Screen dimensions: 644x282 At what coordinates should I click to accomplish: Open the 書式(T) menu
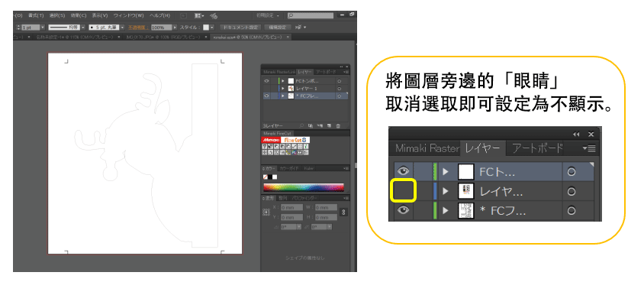36,15
